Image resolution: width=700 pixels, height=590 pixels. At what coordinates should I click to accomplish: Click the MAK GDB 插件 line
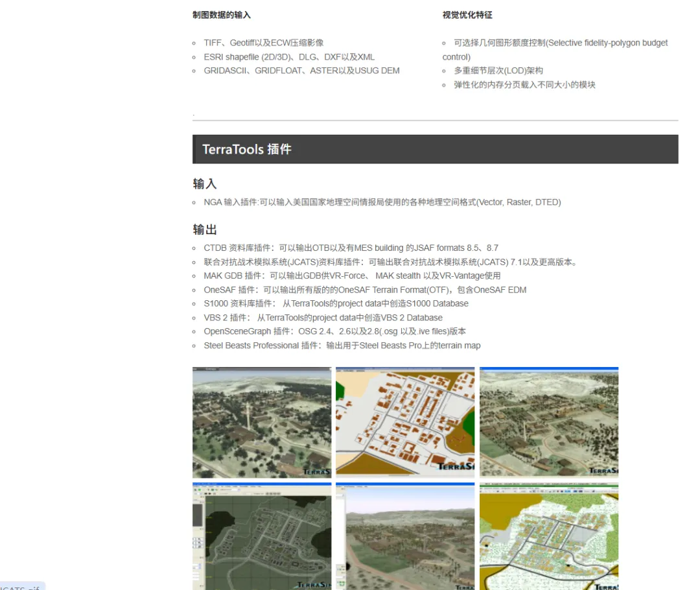tap(352, 276)
